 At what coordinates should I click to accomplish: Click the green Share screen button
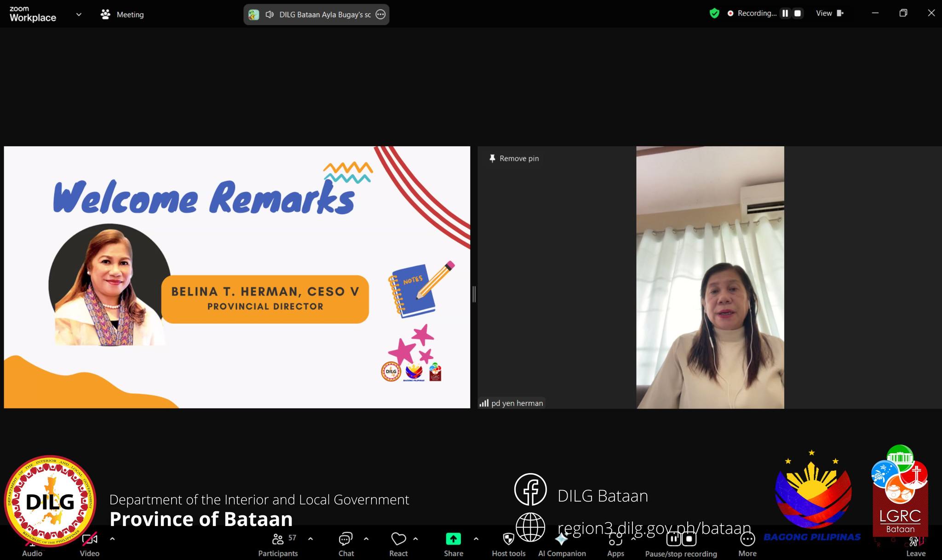[x=453, y=539]
